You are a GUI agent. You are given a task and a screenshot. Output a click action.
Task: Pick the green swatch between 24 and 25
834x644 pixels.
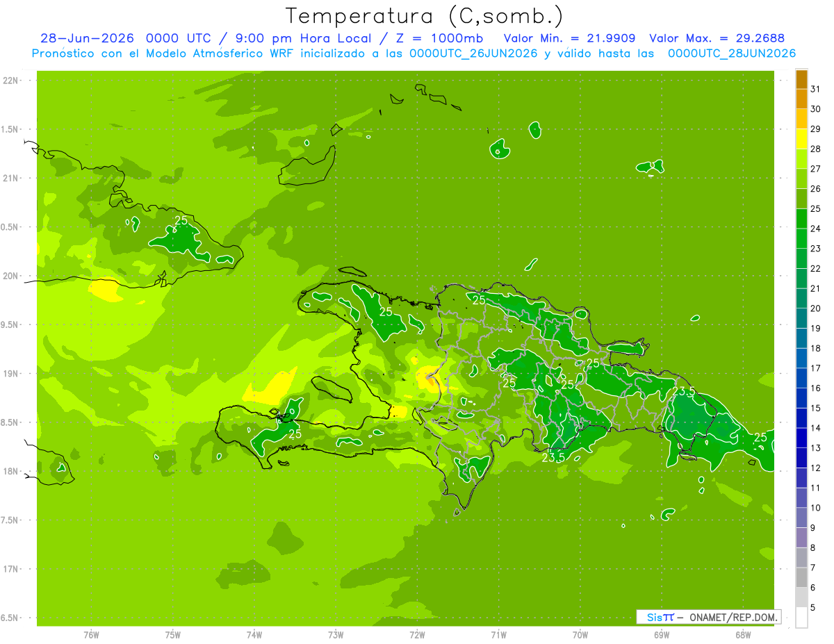(x=801, y=219)
